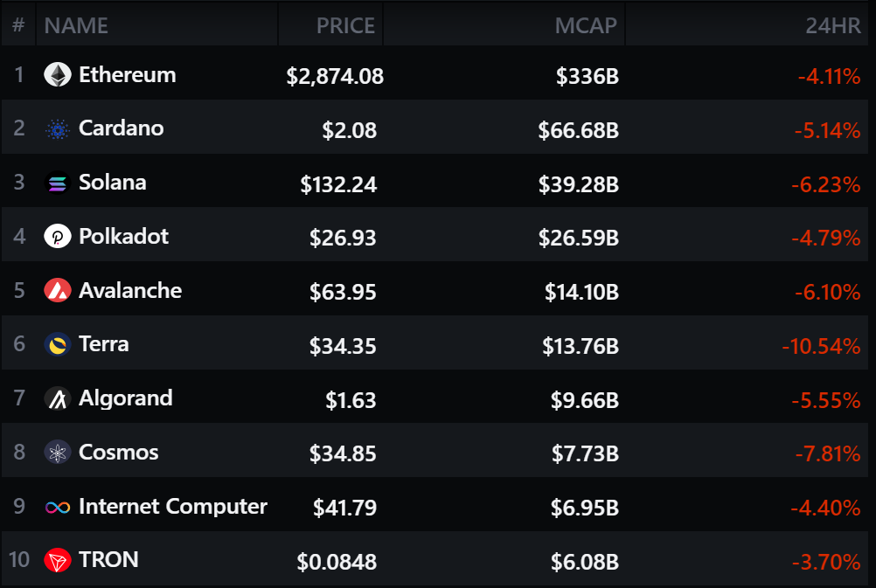Click the Internet Computer infinity icon

(x=58, y=507)
